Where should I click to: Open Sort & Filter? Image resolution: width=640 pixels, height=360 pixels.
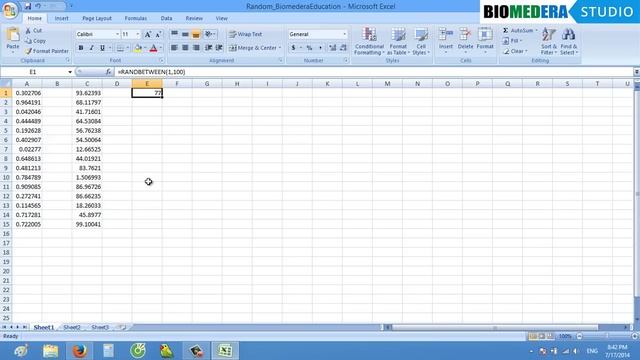(x=549, y=41)
